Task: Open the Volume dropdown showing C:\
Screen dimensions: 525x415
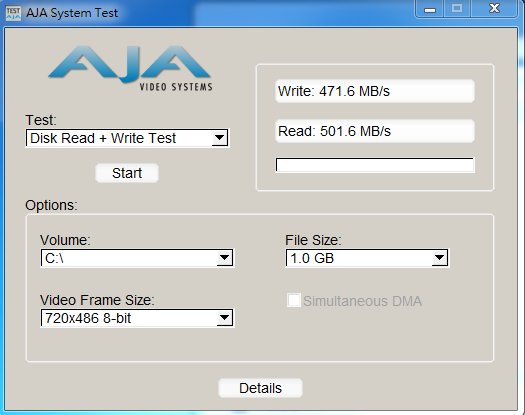Action: (x=137, y=258)
